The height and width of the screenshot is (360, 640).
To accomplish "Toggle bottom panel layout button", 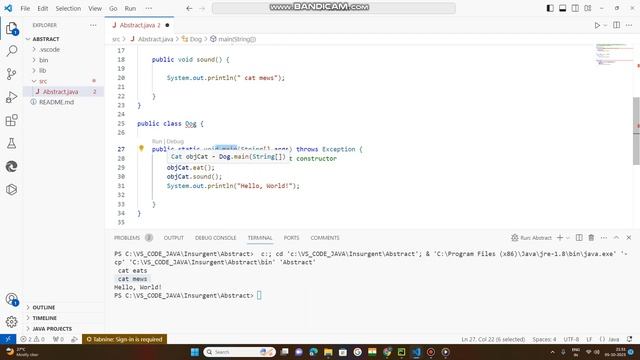I will [x=562, y=8].
